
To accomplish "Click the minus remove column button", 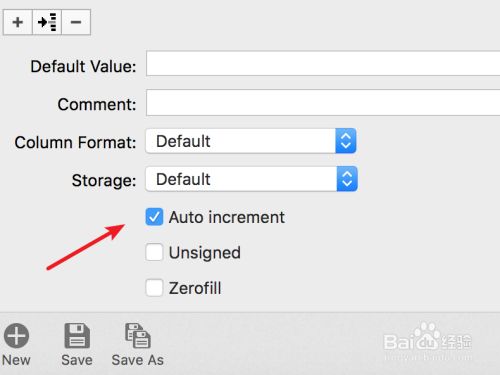I will (76, 22).
